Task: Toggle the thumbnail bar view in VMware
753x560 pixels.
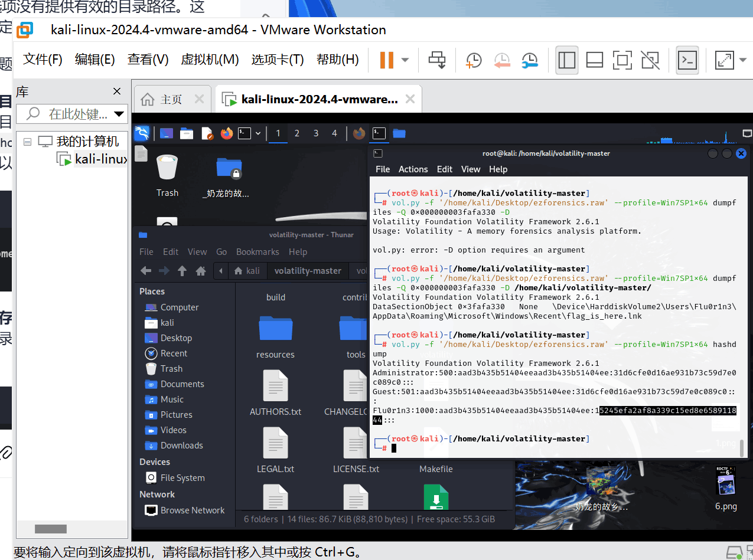Action: pyautogui.click(x=594, y=60)
